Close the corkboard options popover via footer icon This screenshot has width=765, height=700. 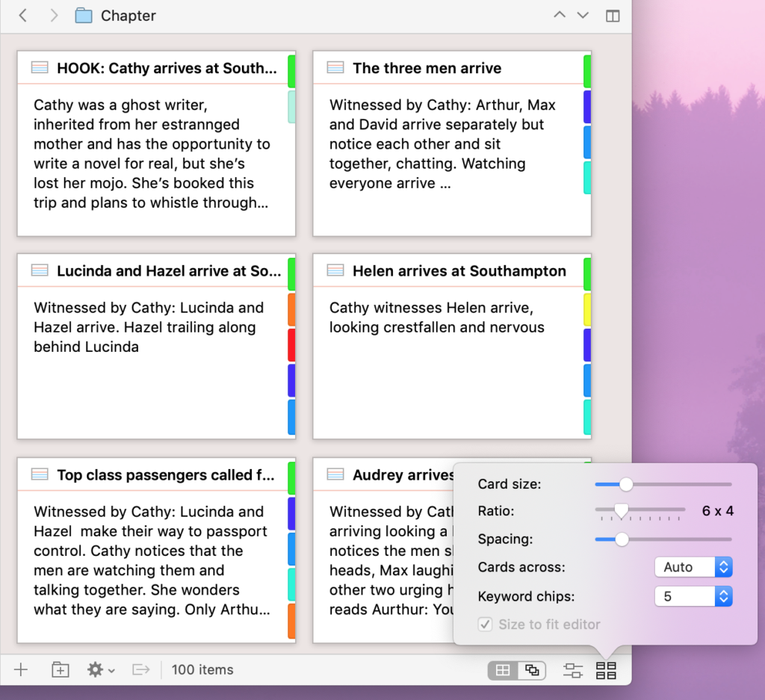tap(606, 671)
